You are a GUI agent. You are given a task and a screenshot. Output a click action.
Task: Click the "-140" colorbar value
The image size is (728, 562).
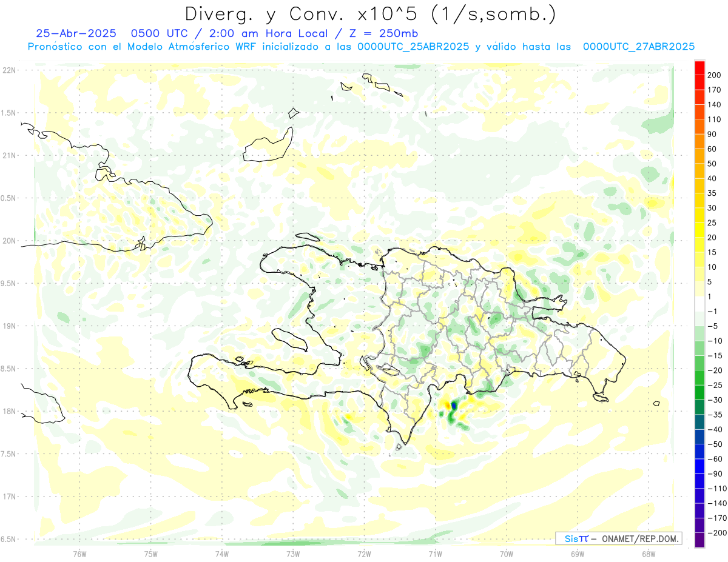[x=717, y=503]
